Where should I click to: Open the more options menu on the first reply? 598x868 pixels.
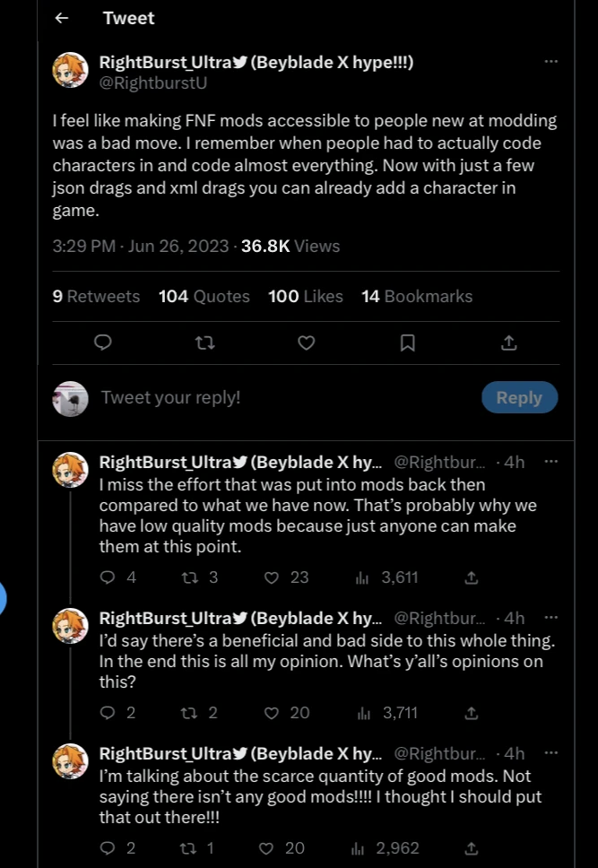(551, 461)
